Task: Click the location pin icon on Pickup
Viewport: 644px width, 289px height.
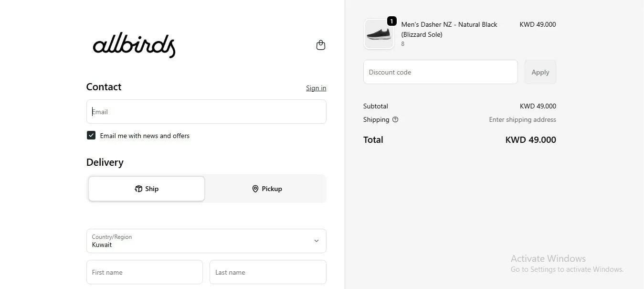Action: point(255,189)
